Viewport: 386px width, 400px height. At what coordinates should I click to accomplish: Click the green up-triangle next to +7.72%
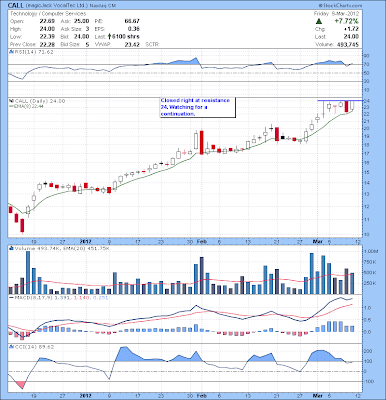click(x=319, y=21)
